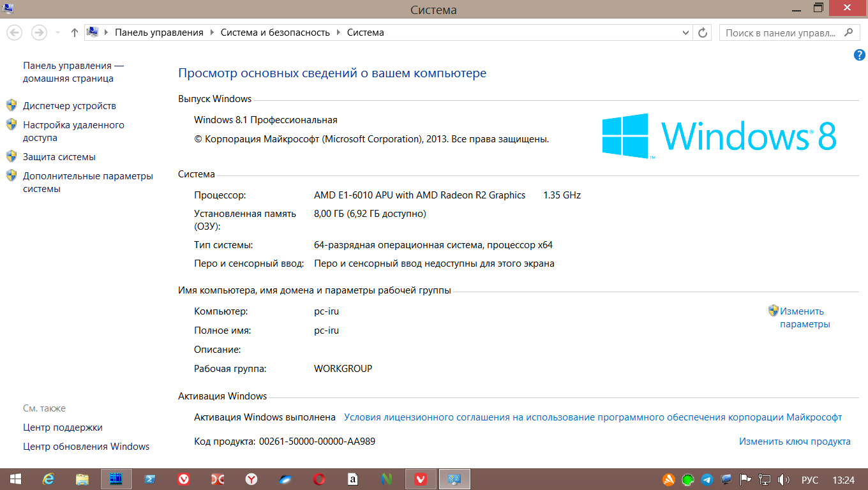Open the Windows Start button
The height and width of the screenshot is (490, 868).
tap(15, 479)
